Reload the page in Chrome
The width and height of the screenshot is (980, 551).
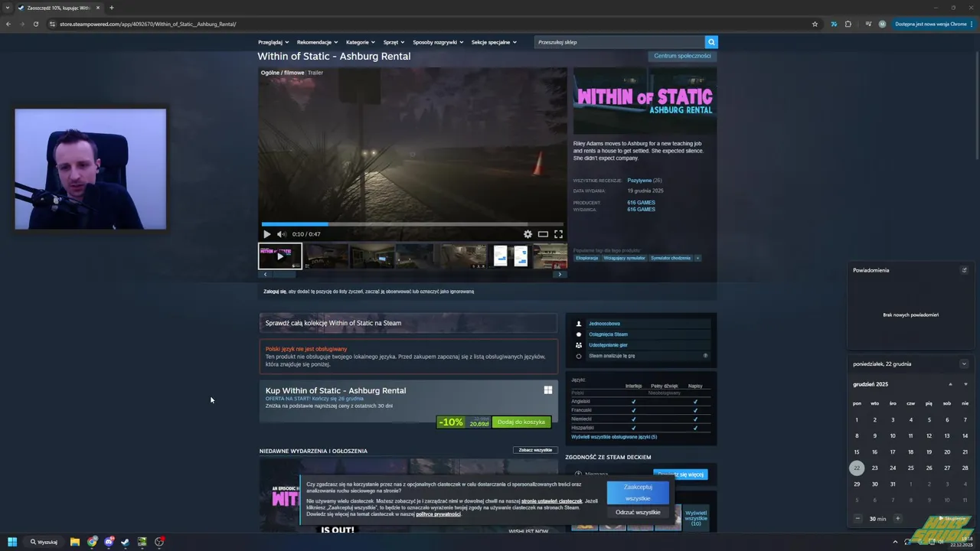click(36, 24)
